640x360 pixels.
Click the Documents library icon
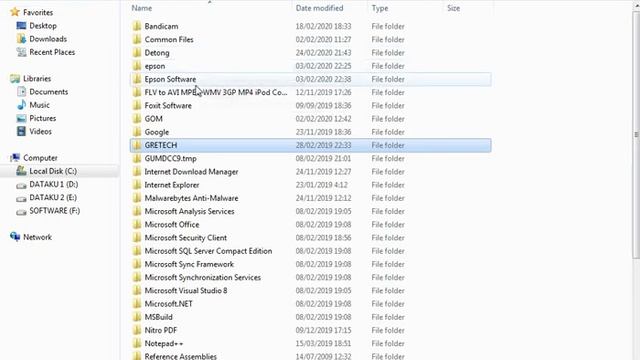pos(21,91)
